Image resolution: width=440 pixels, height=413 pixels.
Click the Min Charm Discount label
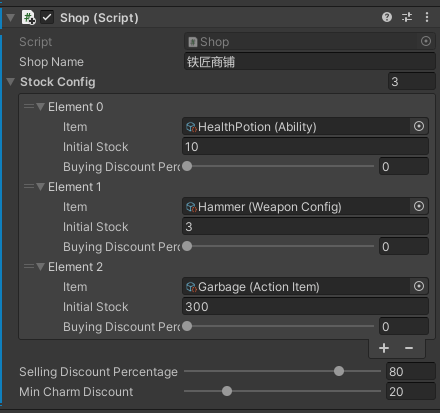tap(76, 392)
